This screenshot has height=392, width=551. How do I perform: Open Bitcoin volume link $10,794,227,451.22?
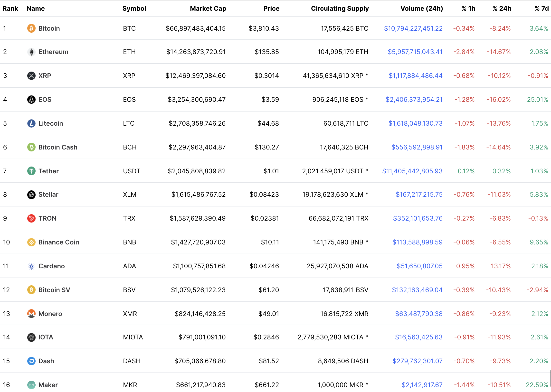[x=413, y=28]
